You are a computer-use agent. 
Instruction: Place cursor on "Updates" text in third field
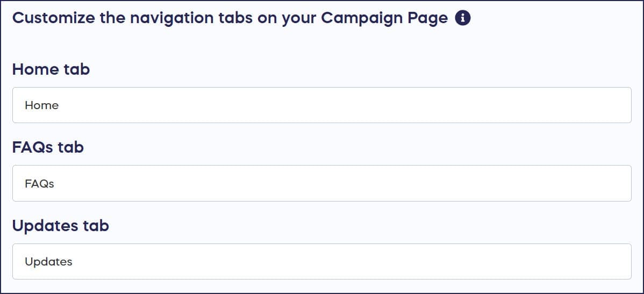tap(48, 262)
